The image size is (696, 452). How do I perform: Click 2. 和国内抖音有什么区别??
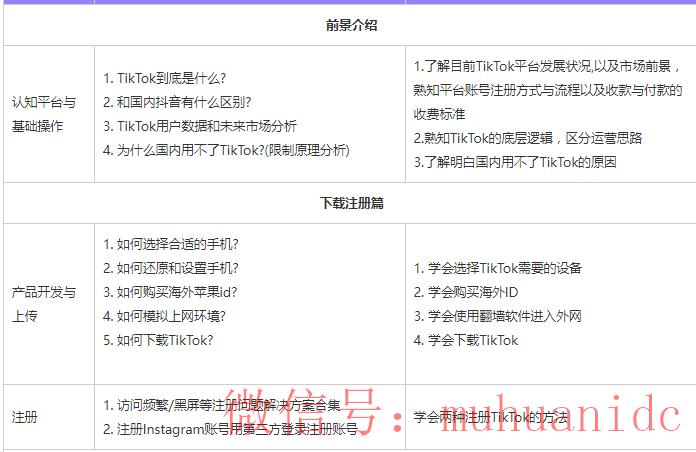pos(177,103)
